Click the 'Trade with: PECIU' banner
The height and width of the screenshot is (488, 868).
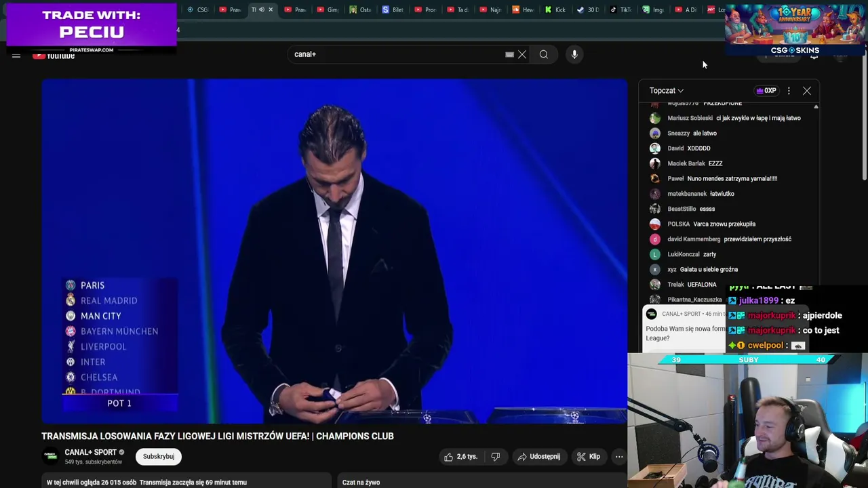tap(92, 27)
